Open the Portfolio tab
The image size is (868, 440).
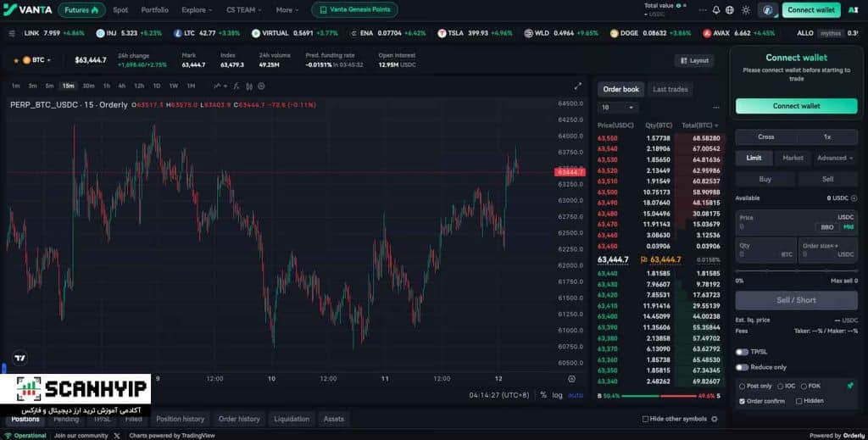(154, 10)
